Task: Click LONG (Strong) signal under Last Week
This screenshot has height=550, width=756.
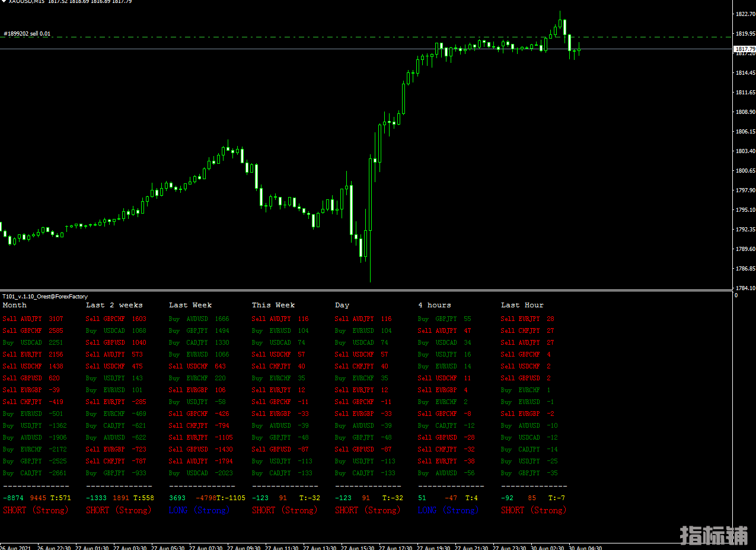Action: point(199,510)
